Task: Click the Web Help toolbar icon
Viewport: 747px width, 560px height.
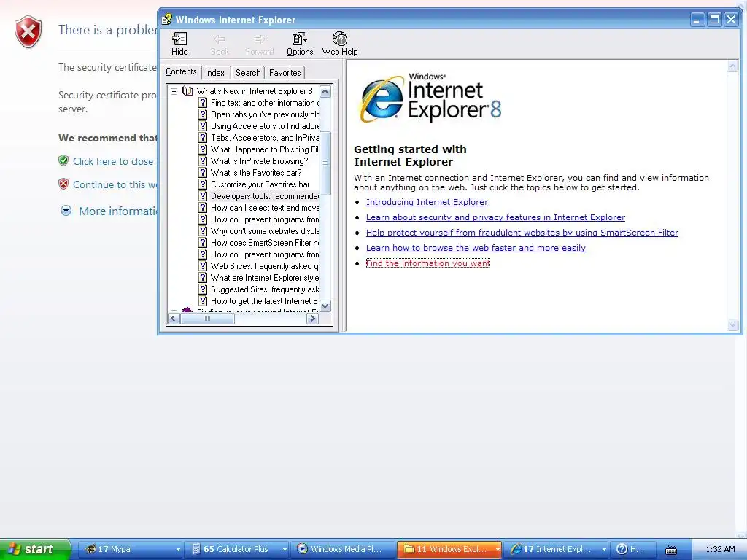Action: [340, 44]
